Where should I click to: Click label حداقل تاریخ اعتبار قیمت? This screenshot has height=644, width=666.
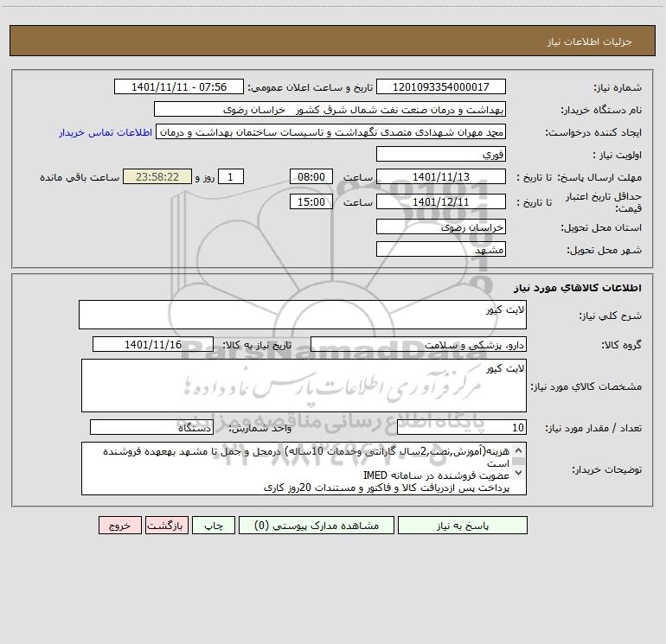[x=603, y=202]
